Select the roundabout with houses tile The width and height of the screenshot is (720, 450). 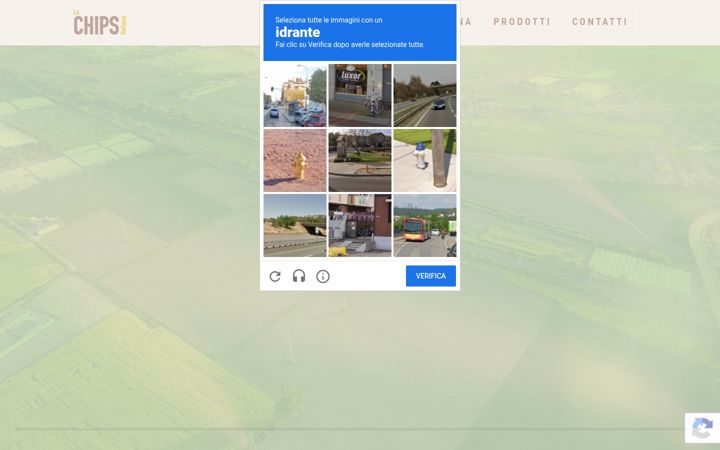coord(360,160)
